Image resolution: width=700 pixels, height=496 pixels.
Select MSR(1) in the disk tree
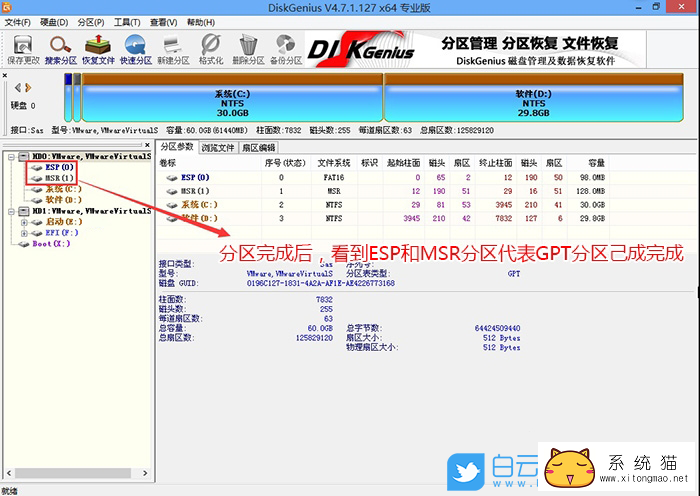point(59,178)
